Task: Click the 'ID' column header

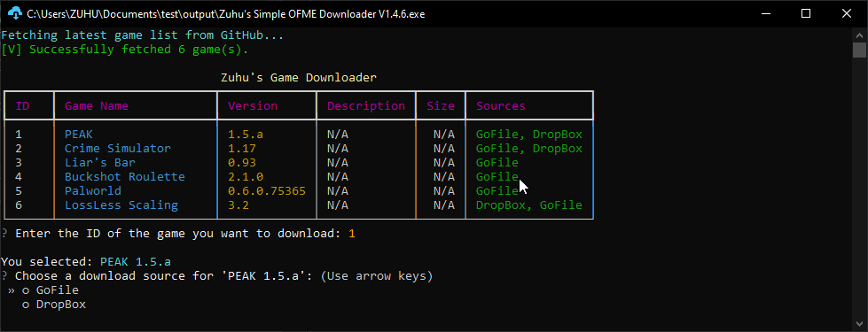Action: tap(23, 106)
